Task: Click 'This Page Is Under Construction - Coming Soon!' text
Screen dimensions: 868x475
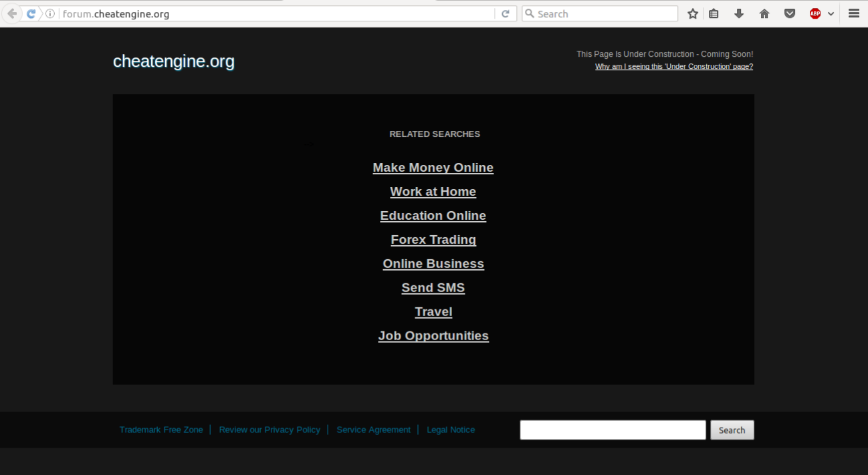Action: [665, 54]
